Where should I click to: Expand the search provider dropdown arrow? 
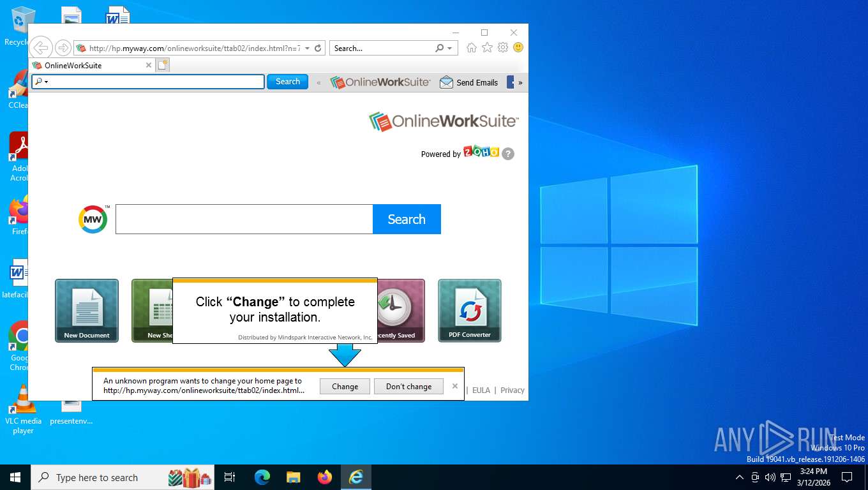click(x=449, y=48)
